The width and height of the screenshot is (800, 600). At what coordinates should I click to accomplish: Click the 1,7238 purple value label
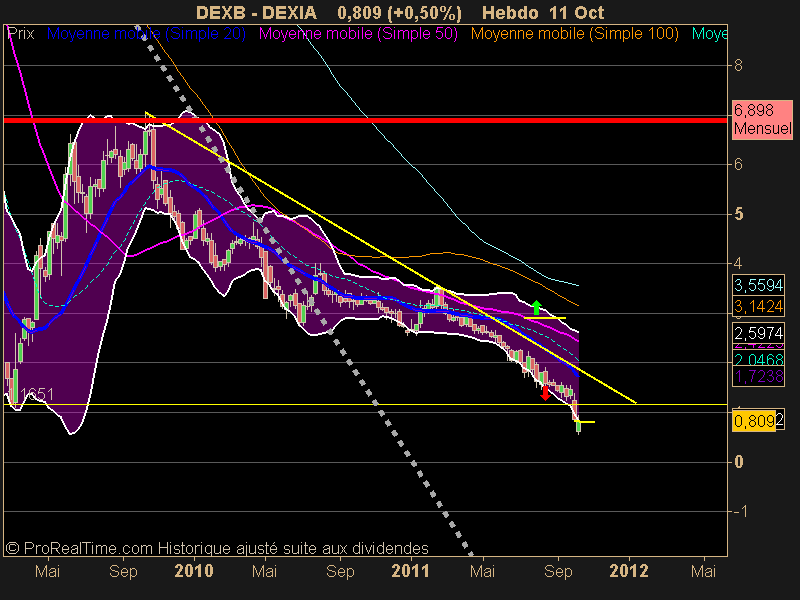click(x=758, y=377)
